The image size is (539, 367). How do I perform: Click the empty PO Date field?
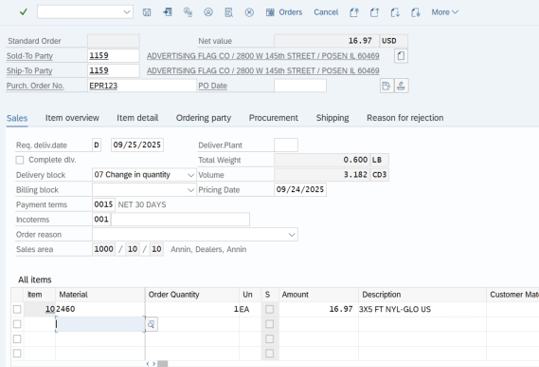[x=300, y=86]
